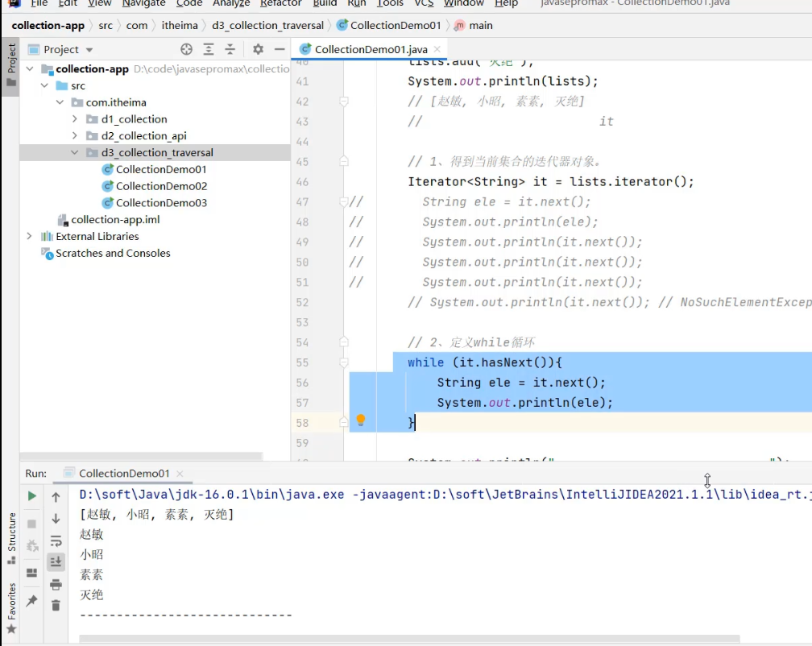Close the CollectionDemo01.java editor tab
The image size is (812, 646).
(437, 49)
